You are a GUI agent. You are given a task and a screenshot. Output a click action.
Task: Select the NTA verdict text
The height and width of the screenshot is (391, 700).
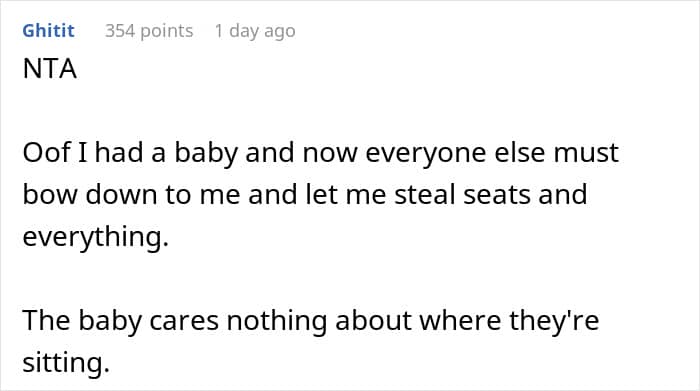(x=50, y=69)
